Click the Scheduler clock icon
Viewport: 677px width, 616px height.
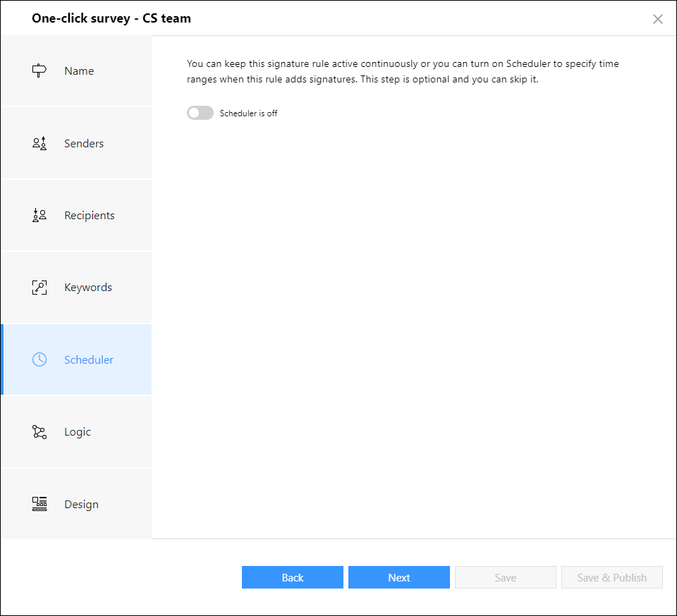point(39,359)
